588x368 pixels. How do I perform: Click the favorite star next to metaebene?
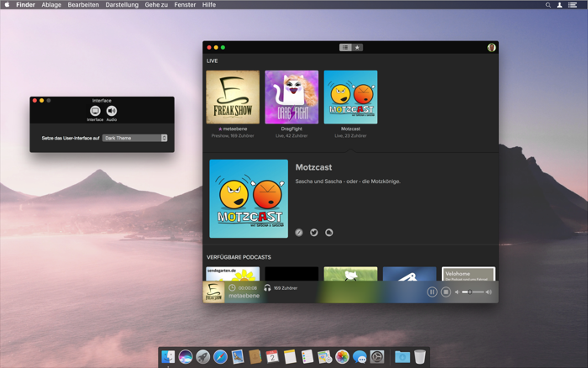pyautogui.click(x=220, y=129)
